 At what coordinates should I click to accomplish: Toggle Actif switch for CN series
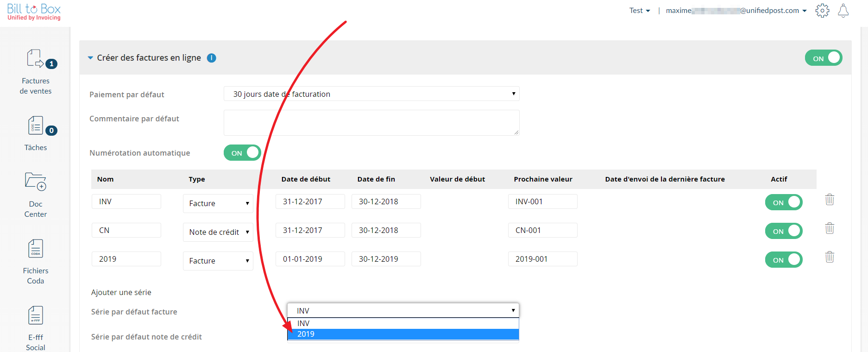click(x=784, y=231)
